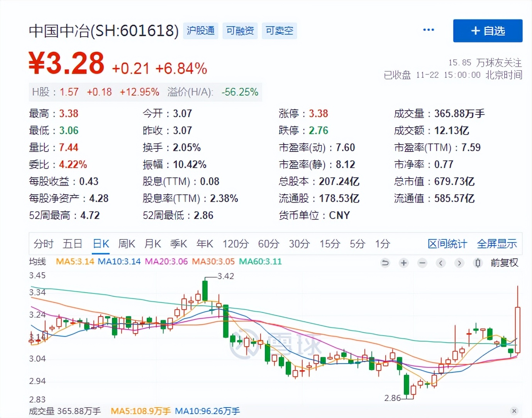The image size is (532, 418).
Task: Select the 60分 timeframe tab
Action: click(269, 244)
